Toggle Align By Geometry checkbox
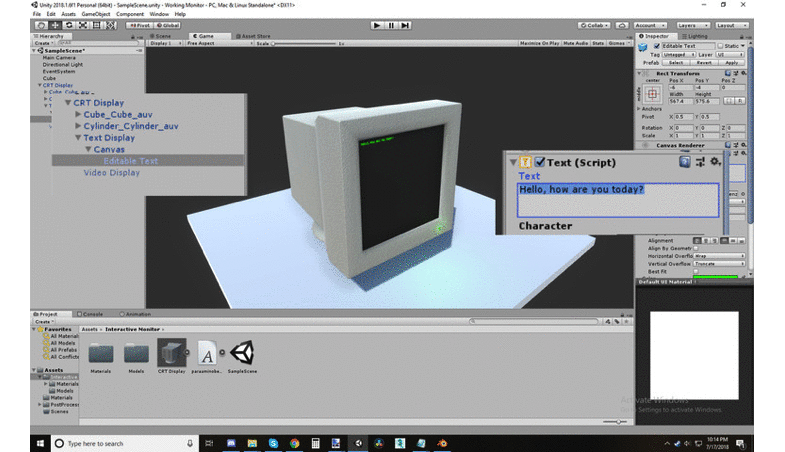This screenshot has height=452, width=785. point(696,248)
